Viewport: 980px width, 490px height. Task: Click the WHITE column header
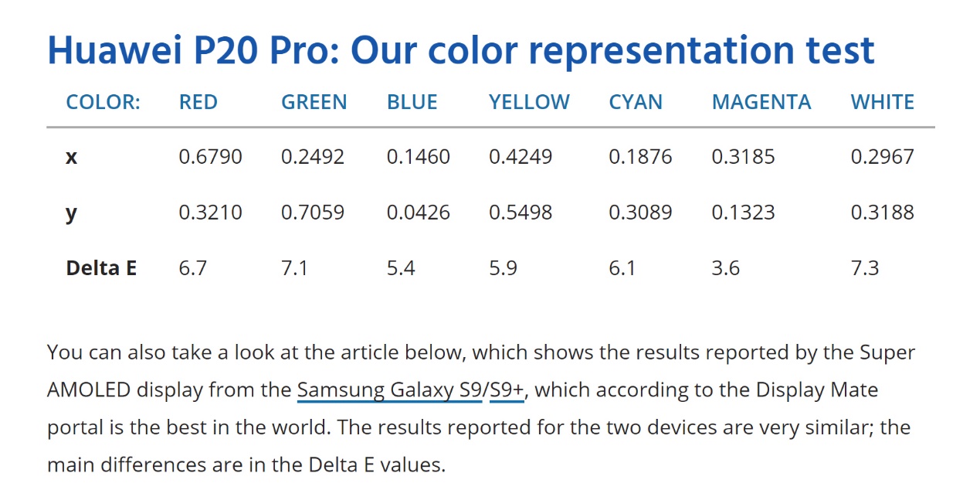pyautogui.click(x=882, y=102)
